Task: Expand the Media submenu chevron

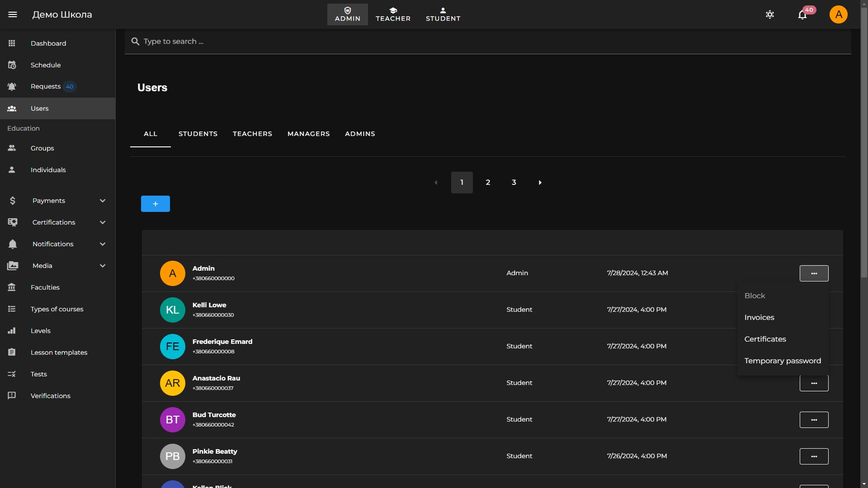Action: click(103, 266)
